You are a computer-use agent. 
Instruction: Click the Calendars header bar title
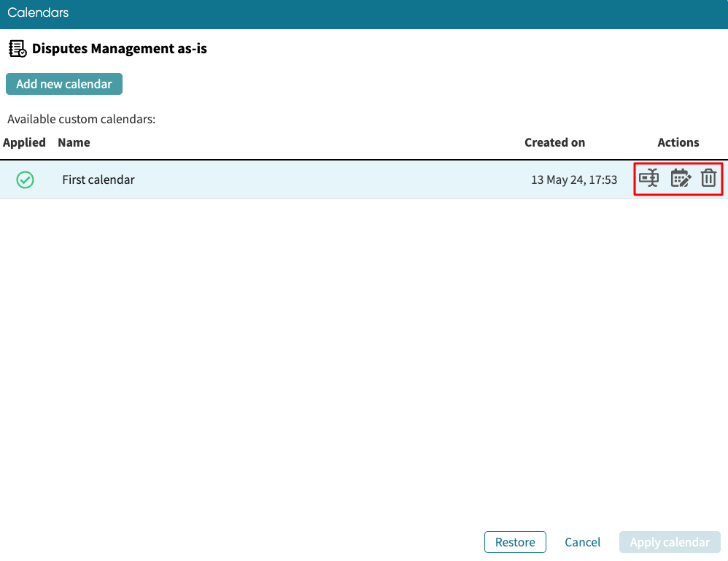click(38, 12)
